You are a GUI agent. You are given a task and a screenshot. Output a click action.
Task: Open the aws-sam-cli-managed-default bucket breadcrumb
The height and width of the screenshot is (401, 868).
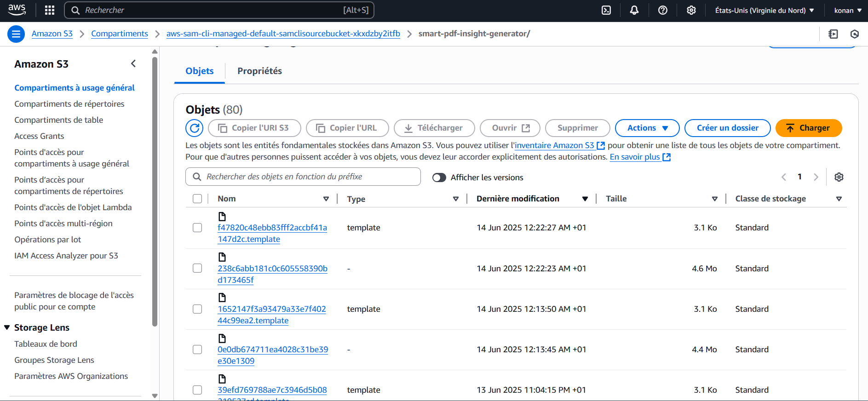click(x=283, y=34)
